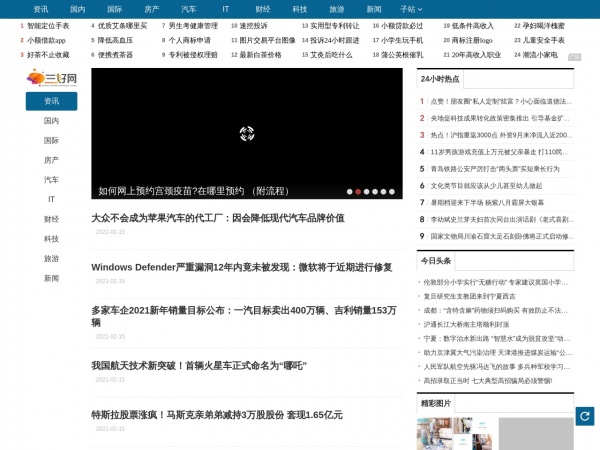600x450 pixels.
Task: Open the 个人商标申请 ad link
Action: coord(189,40)
